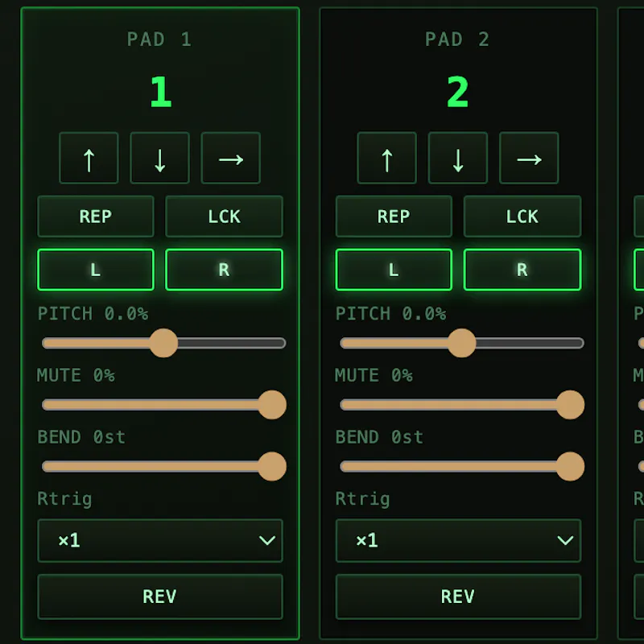This screenshot has width=644, height=644.
Task: Toggle the L channel on Pad 1
Action: [96, 270]
